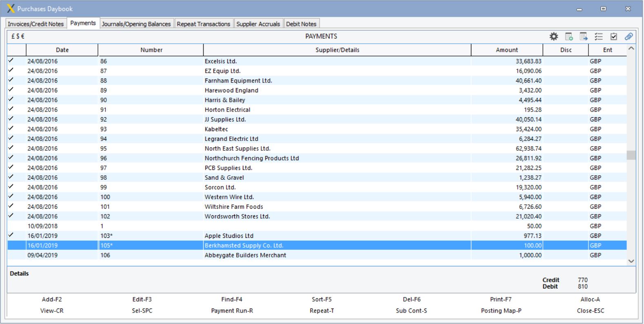Viewport: 644px width, 324px height.
Task: Open the Journals/Opening Balances tab
Action: 136,24
